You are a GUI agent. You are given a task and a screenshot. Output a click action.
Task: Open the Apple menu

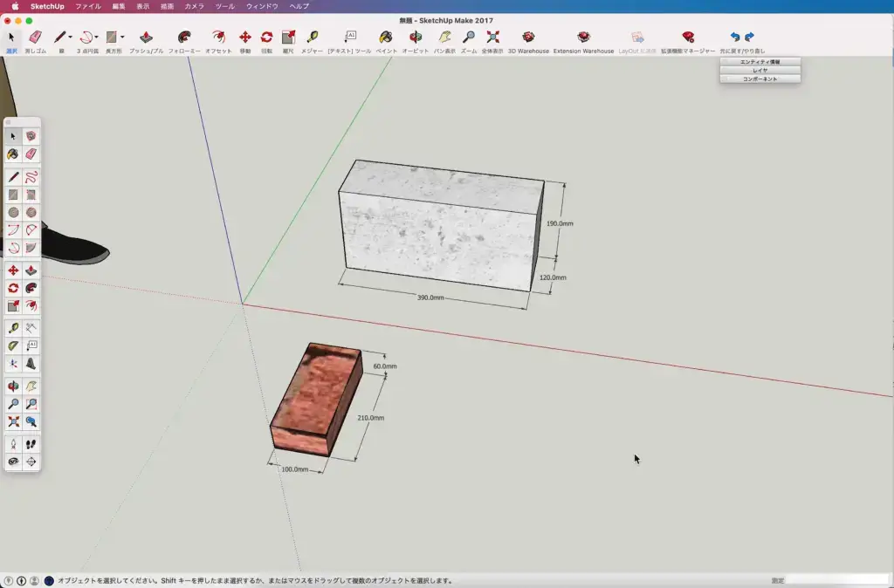pyautogui.click(x=16, y=6)
